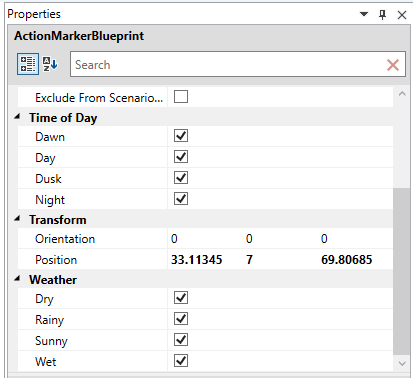This screenshot has height=378, width=413.
Task: Disable the Wet weather checkbox
Action: coord(181,361)
